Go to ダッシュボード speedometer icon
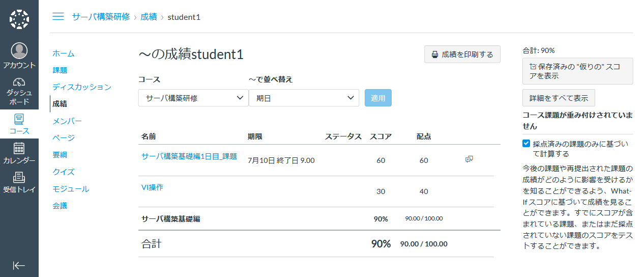The height and width of the screenshot is (277, 644). coord(19,82)
